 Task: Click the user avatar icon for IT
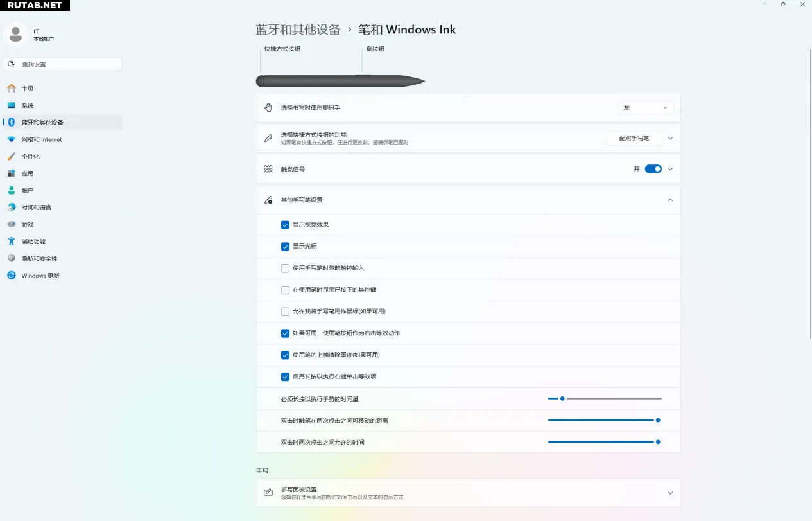click(15, 34)
